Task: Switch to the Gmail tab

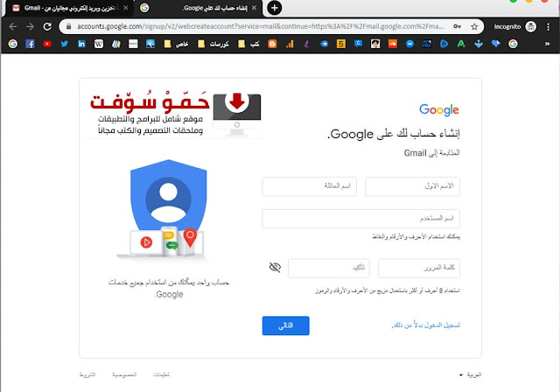Action: coord(68,8)
